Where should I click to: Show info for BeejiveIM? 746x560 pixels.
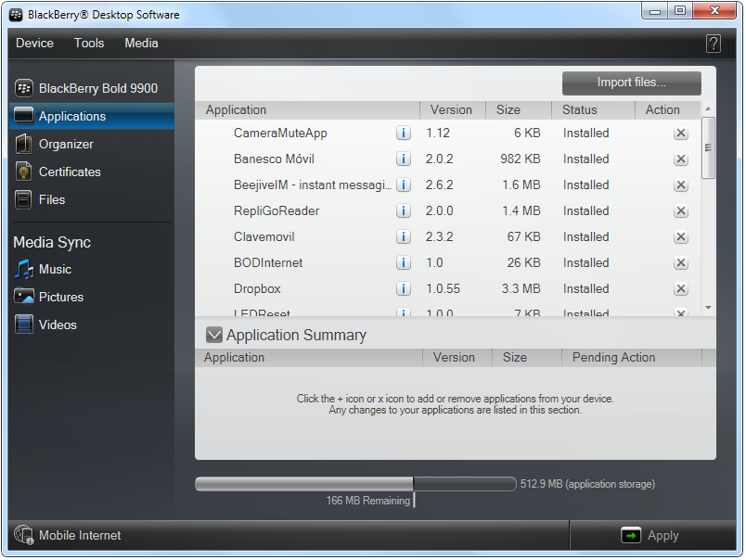403,185
